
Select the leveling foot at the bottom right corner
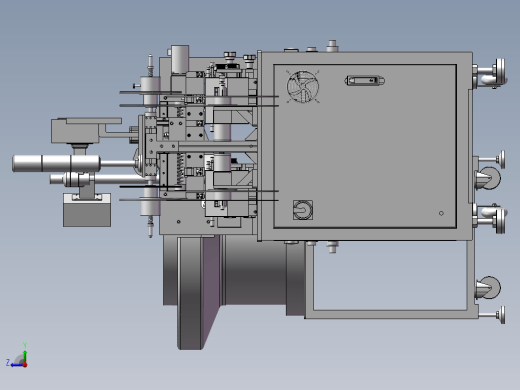(x=493, y=315)
